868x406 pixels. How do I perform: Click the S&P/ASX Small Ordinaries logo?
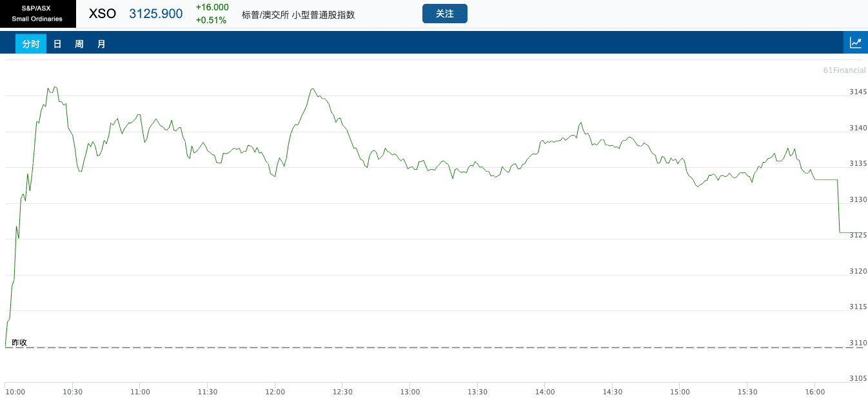pos(37,14)
